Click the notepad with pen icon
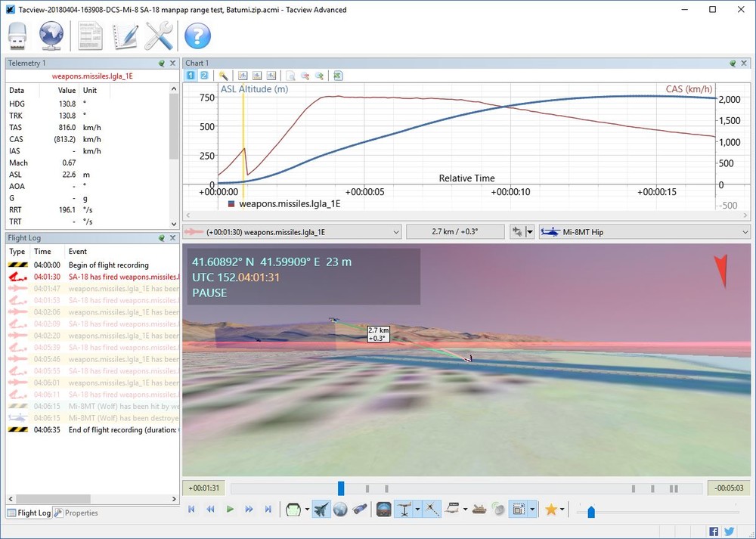 click(x=125, y=36)
